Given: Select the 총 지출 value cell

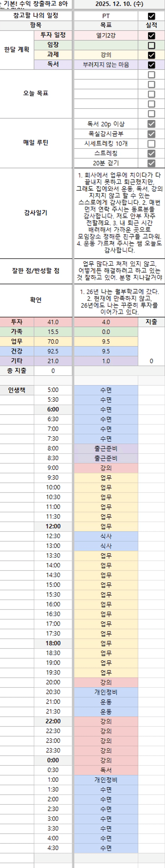Looking at the screenshot, I should 53,371.
